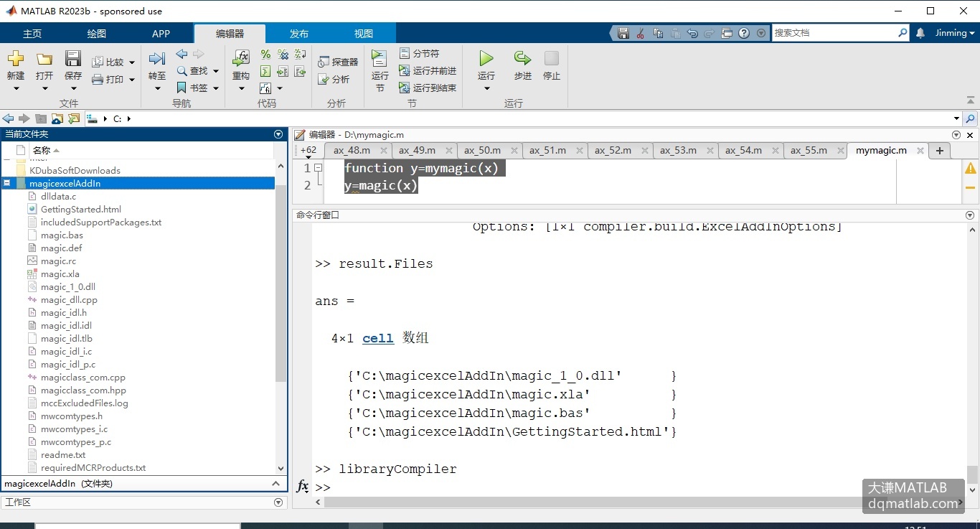The height and width of the screenshot is (529, 980).
Task: Click the cell hyperlink in command window
Action: pos(378,338)
